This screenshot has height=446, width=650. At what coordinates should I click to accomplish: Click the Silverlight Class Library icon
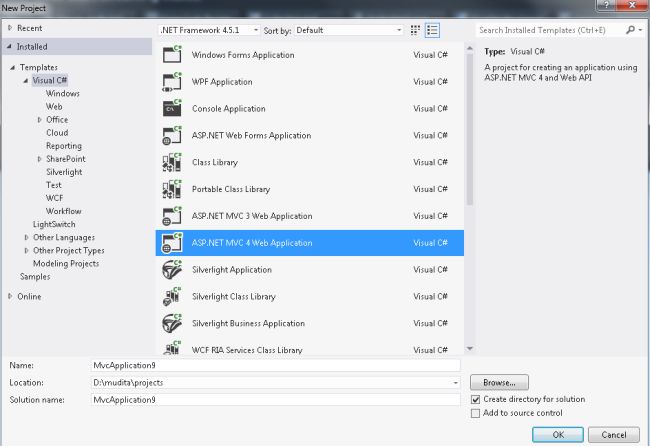(172, 296)
